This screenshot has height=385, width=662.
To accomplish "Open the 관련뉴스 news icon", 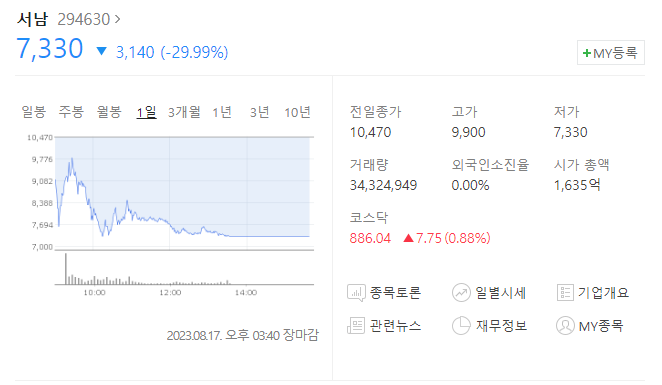I will point(356,325).
